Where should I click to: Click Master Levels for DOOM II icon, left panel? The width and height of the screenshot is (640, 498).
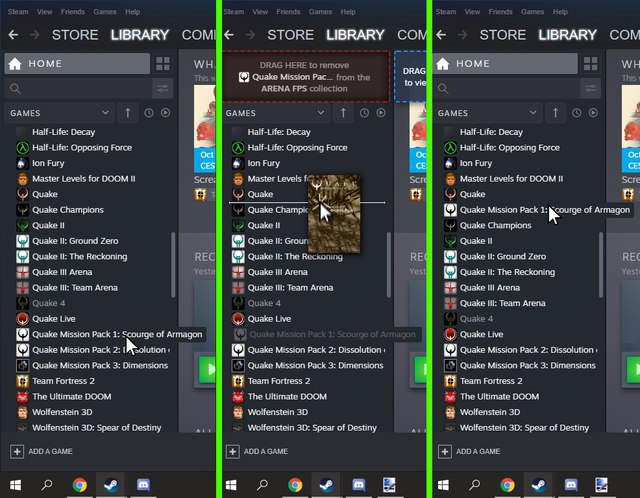point(22,178)
